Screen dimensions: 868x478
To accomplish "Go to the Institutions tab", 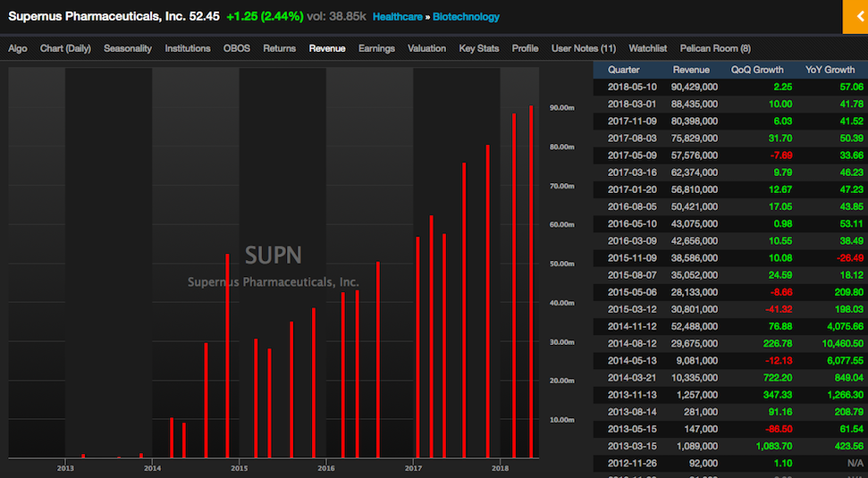I will (188, 48).
